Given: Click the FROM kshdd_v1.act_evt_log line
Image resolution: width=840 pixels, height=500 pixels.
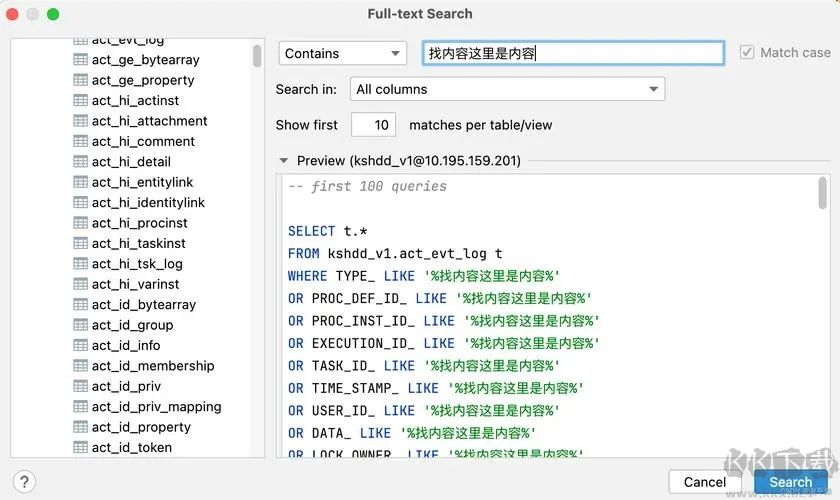Looking at the screenshot, I should coord(395,253).
